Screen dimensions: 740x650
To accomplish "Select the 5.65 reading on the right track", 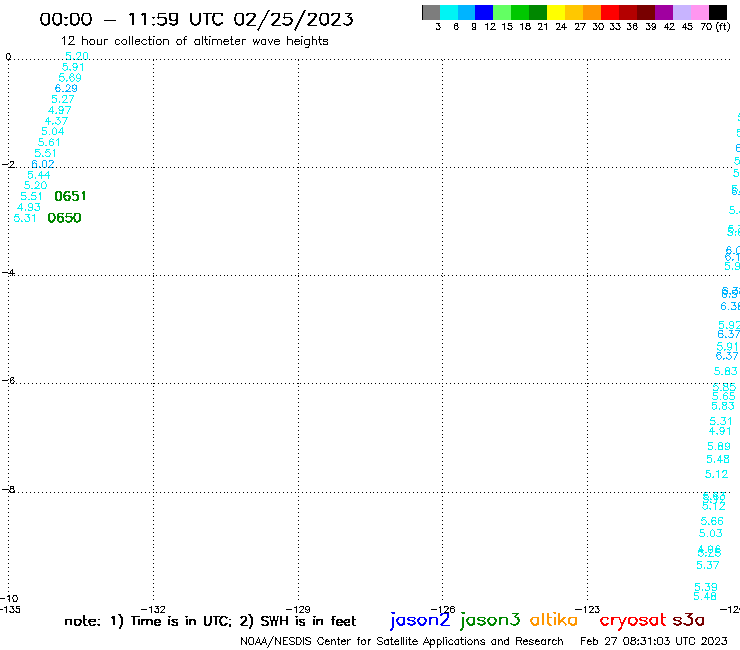I will 723,396.
